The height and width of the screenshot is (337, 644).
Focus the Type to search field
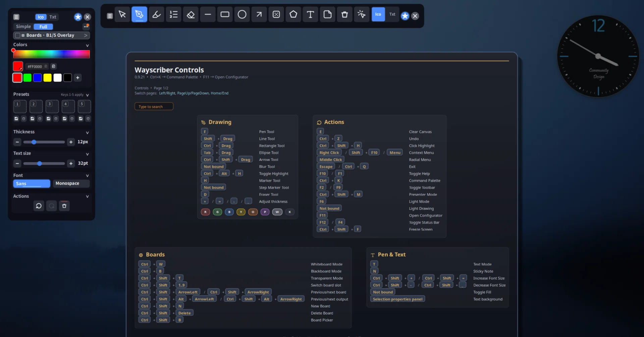(x=154, y=106)
